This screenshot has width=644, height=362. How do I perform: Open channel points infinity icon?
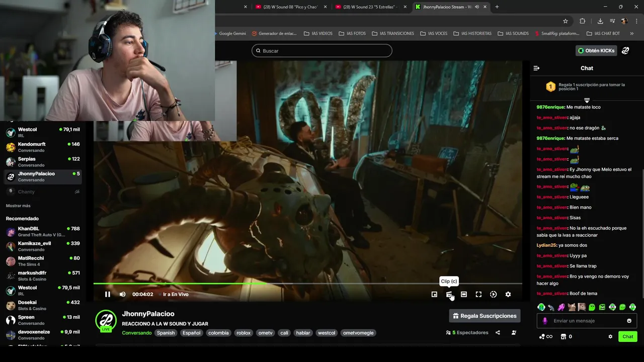(x=546, y=336)
